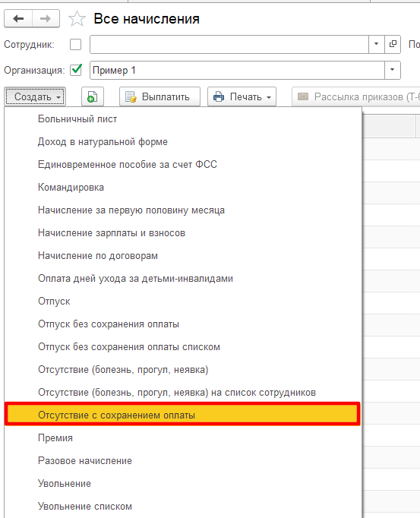This screenshot has height=518, width=420.
Task: Click the Организация field showing Пример 1
Action: (x=237, y=70)
